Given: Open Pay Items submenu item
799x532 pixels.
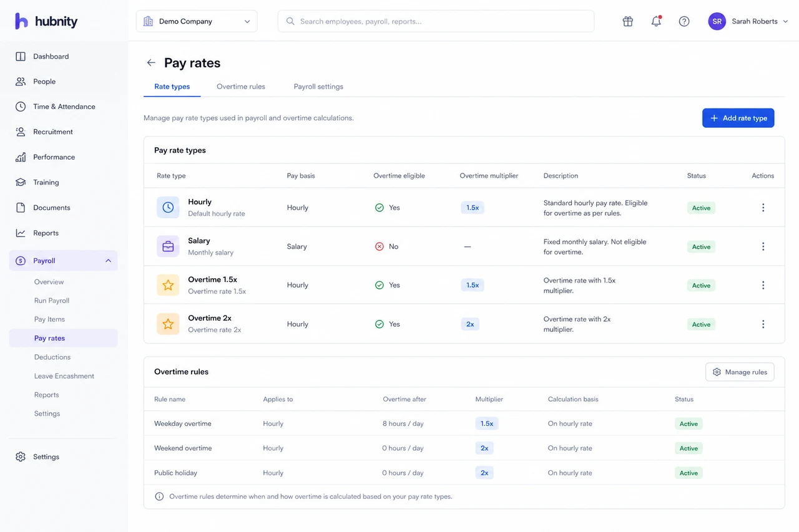Looking at the screenshot, I should [x=49, y=319].
